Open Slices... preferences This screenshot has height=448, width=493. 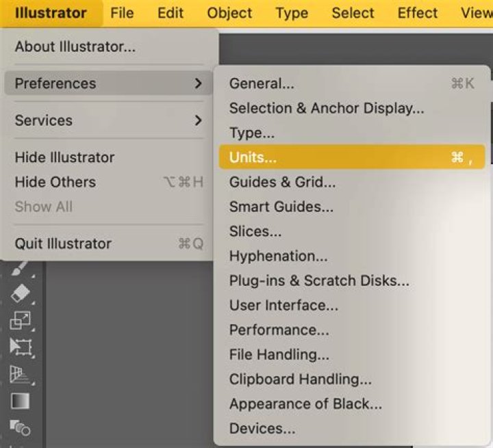point(352,231)
